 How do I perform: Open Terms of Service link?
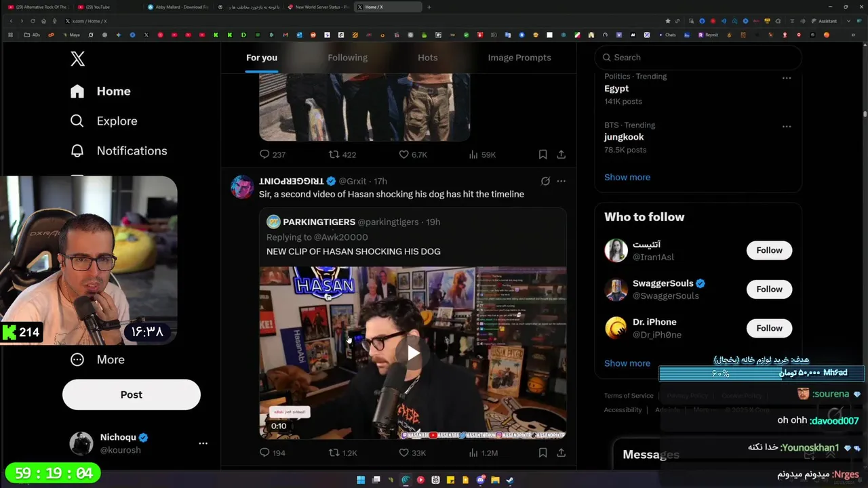coord(629,396)
